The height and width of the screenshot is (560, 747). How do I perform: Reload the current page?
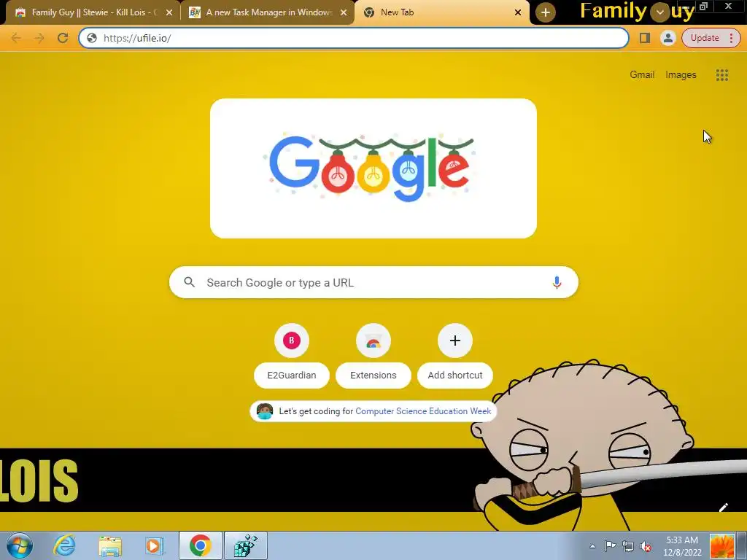[x=63, y=38]
